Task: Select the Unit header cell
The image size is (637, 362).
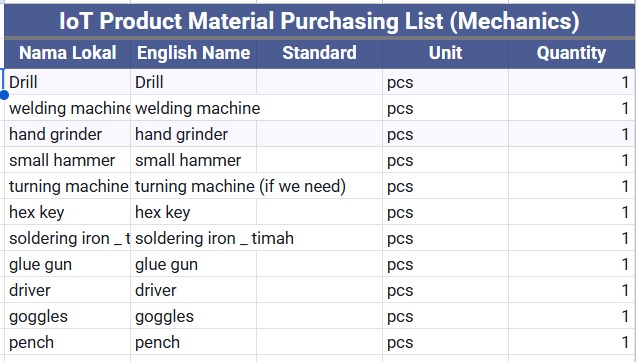Action: click(x=445, y=53)
